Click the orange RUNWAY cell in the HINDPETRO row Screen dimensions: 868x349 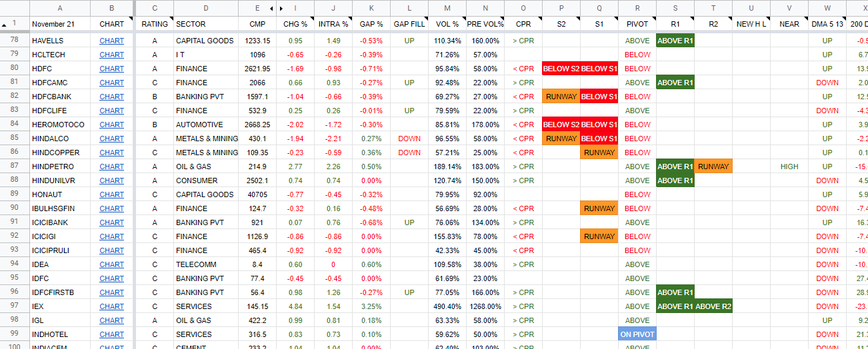click(x=713, y=167)
